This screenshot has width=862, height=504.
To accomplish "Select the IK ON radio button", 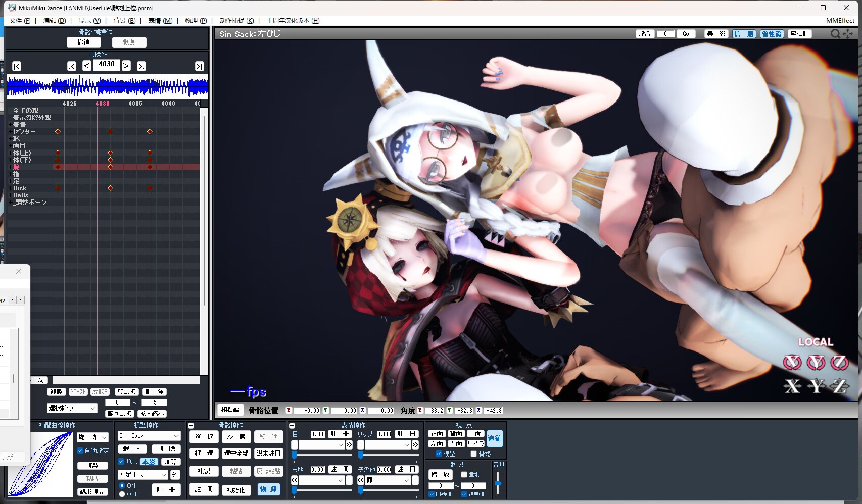I will pyautogui.click(x=122, y=486).
